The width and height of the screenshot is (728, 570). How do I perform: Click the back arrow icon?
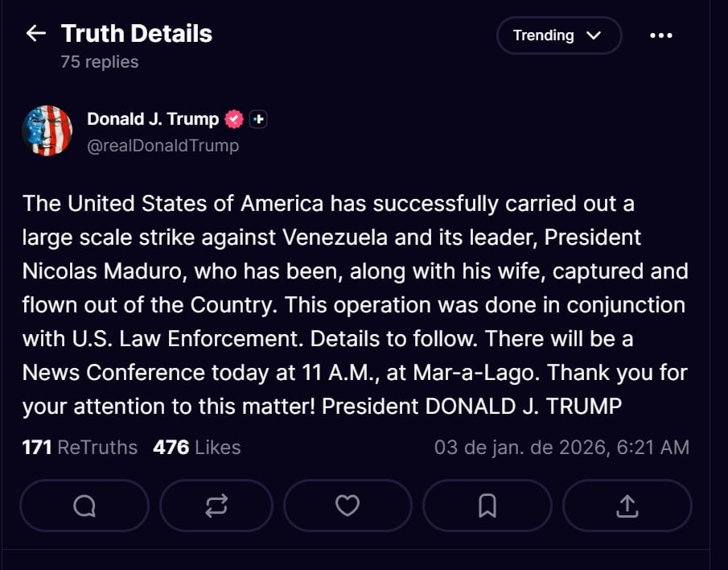[x=35, y=33]
